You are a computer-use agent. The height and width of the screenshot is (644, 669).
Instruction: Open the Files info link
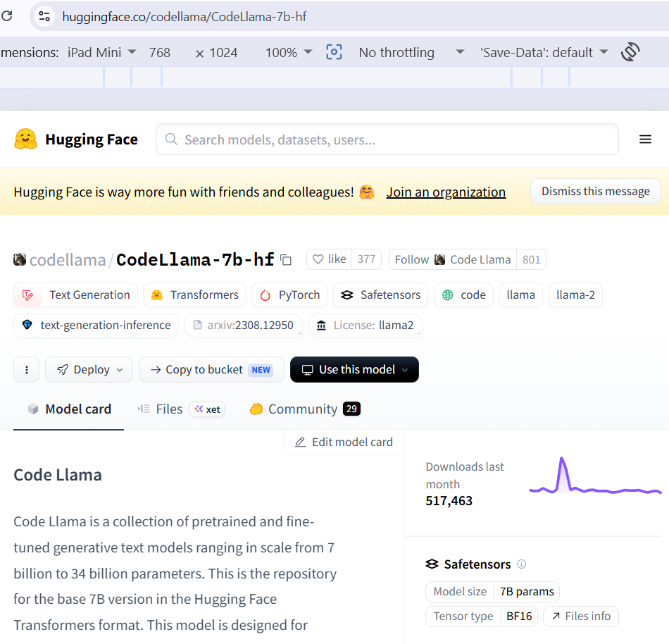click(581, 617)
